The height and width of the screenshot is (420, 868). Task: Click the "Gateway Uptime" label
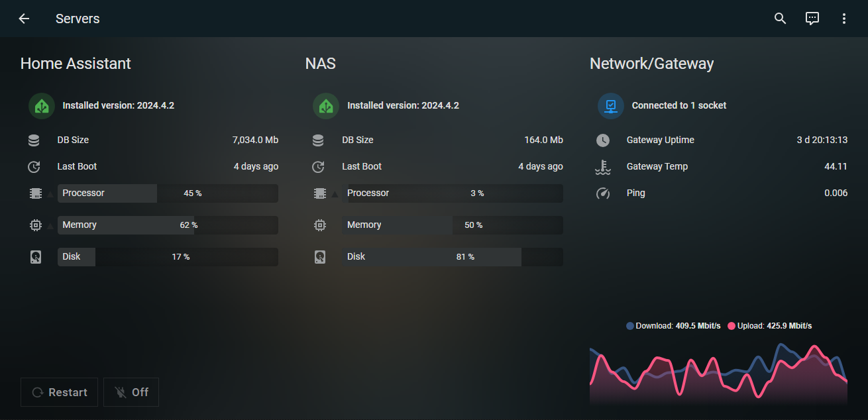tap(661, 140)
